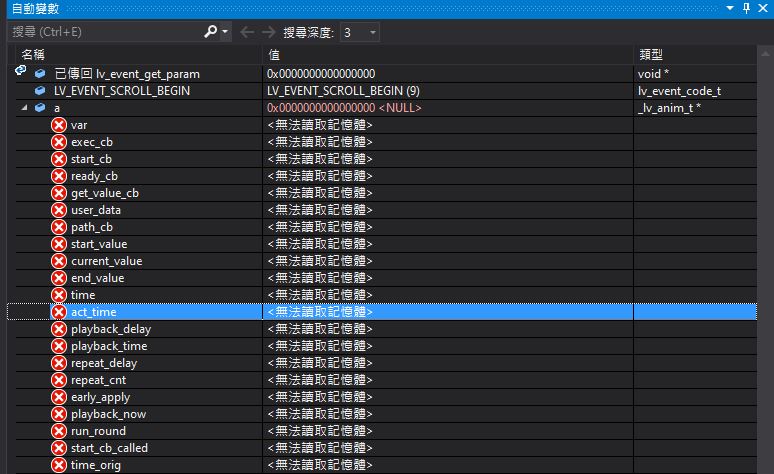Viewport: 774px width, 474px height.
Task: Open the search options dropdown arrow
Action: pyautogui.click(x=225, y=32)
